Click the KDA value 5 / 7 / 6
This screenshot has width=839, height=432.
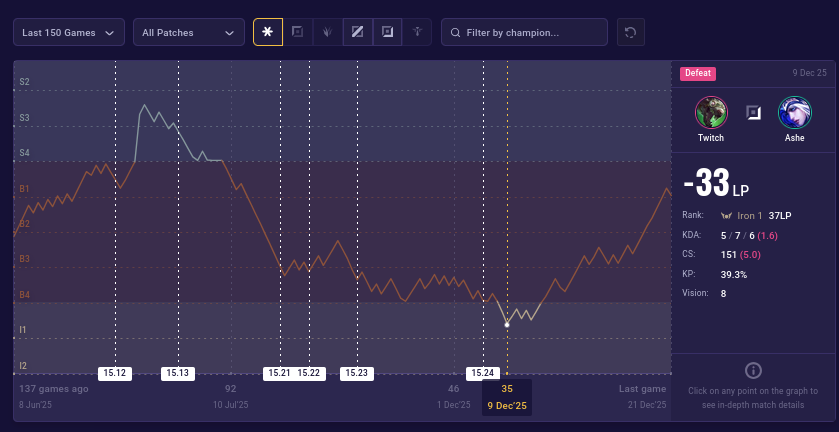pos(737,235)
